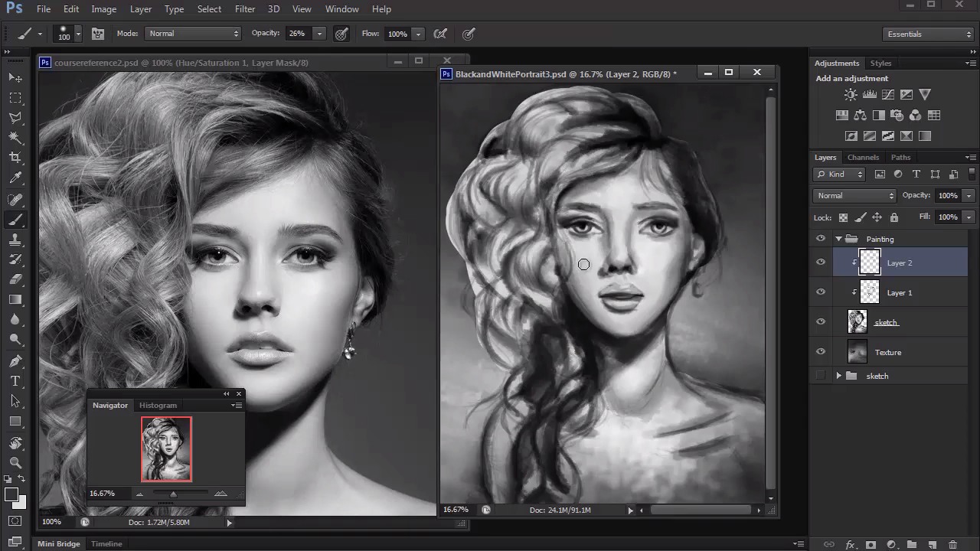Toggle lock all for layer
980x551 pixels.
pos(893,217)
